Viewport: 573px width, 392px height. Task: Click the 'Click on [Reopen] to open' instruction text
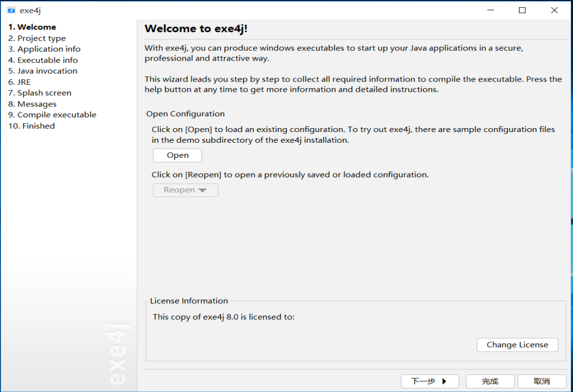(x=290, y=174)
